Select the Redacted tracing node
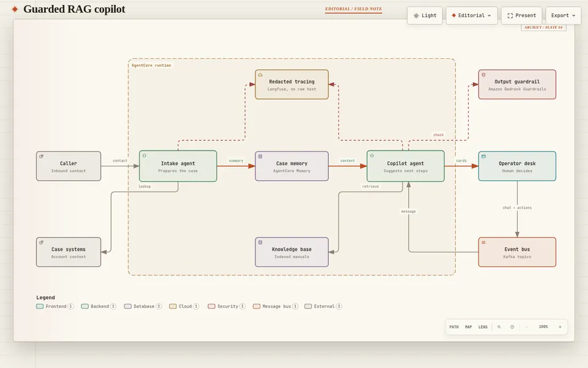The height and width of the screenshot is (368, 588). tap(292, 85)
